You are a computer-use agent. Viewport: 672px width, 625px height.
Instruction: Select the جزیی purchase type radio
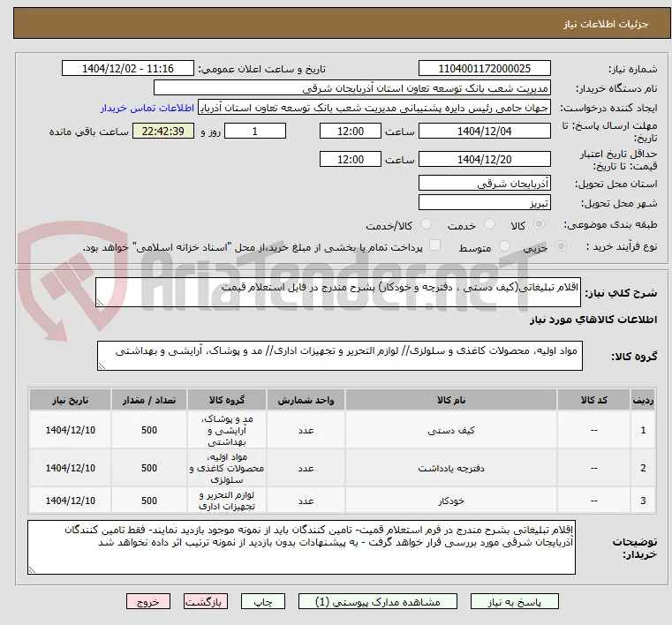[561, 246]
